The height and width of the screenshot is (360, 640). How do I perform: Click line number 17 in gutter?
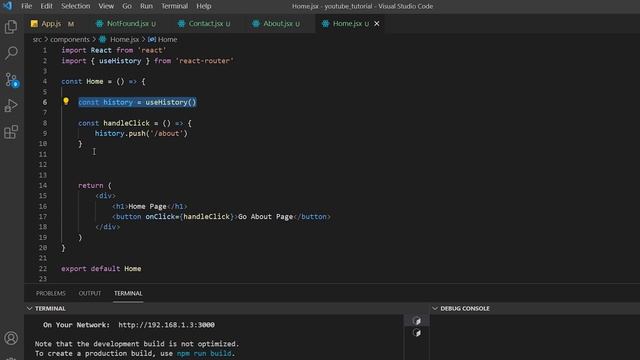43,216
